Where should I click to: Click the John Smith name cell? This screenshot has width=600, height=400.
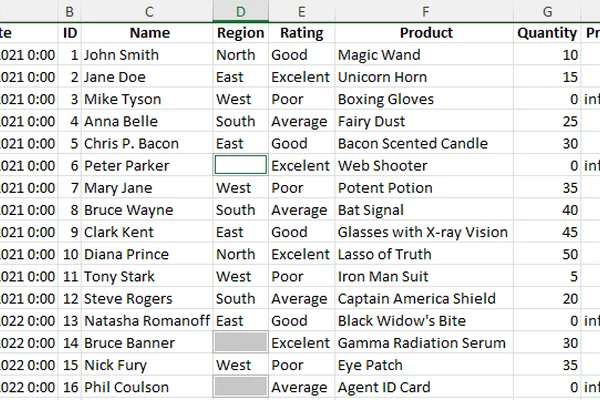(147, 55)
